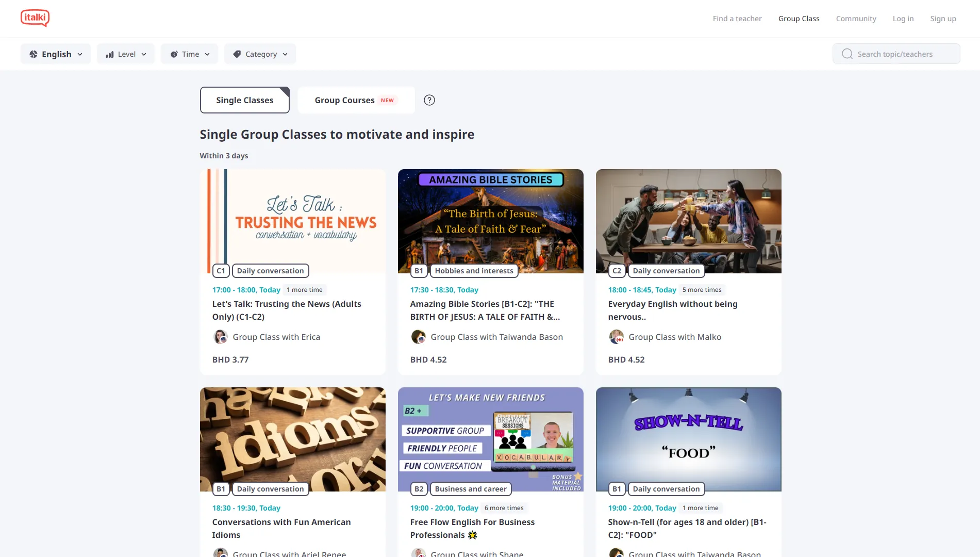Expand the Level filter dropdown
Viewport: 980px width, 557px height.
tap(126, 54)
